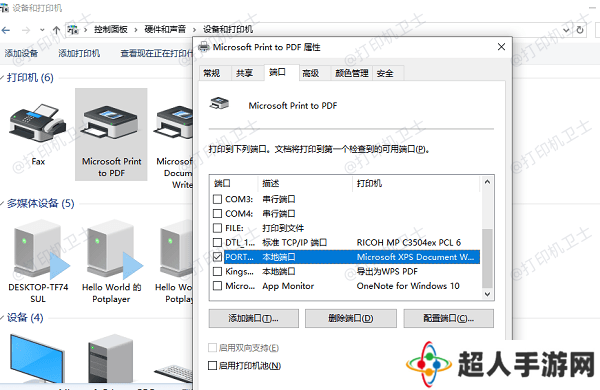Click the Control Panel icon in address bar

pos(73,29)
